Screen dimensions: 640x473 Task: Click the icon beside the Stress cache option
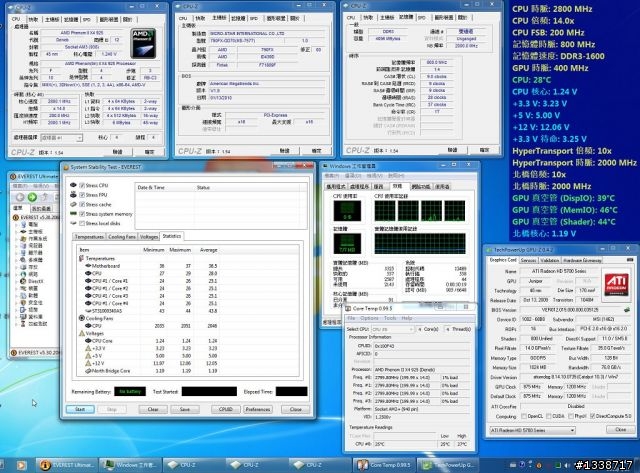73,204
